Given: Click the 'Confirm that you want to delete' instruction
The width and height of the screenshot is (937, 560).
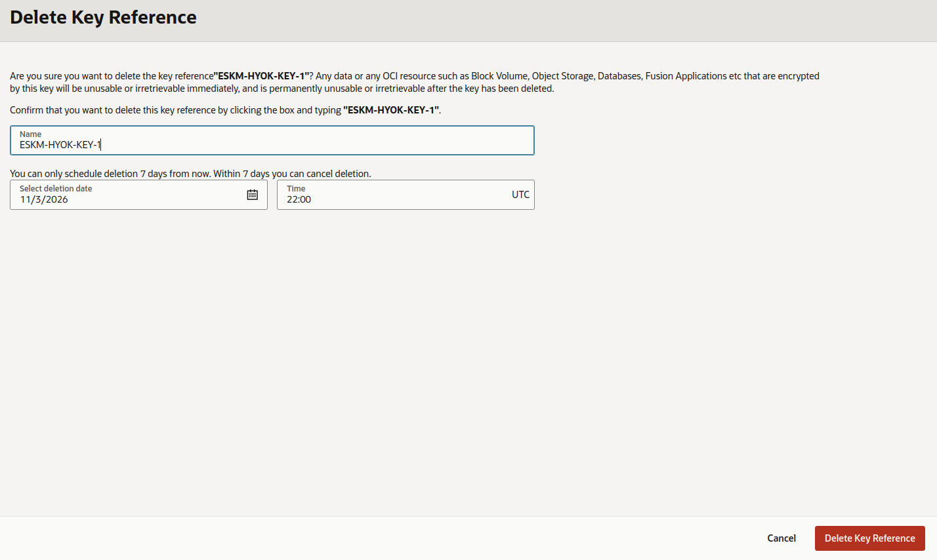Looking at the screenshot, I should point(225,110).
